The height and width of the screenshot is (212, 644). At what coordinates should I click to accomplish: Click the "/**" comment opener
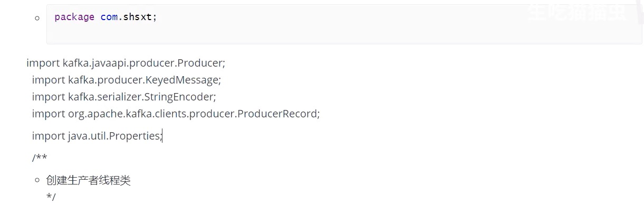(x=40, y=158)
